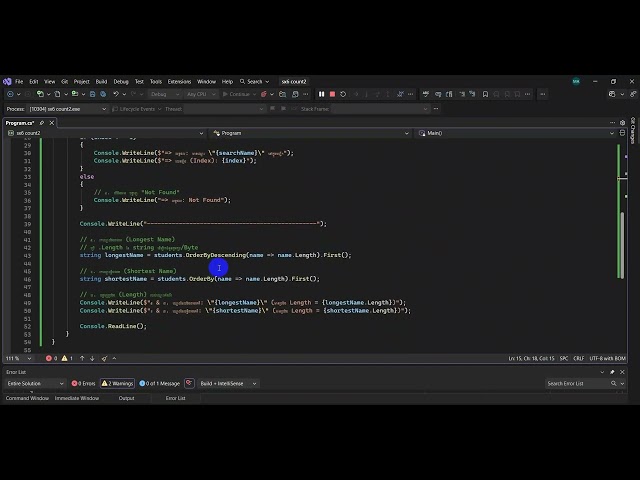Viewport: 640px width, 480px height.
Task: Click the Save icon
Action: [x=93, y=94]
